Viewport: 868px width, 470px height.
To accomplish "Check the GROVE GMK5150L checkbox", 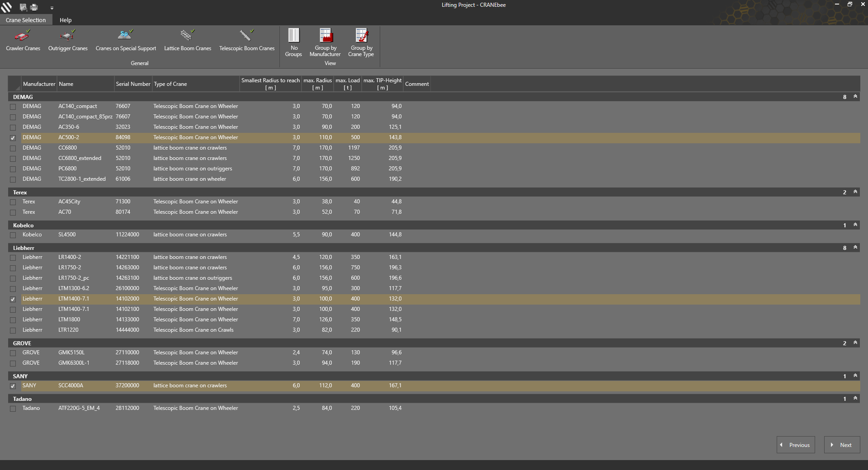I will click(13, 353).
